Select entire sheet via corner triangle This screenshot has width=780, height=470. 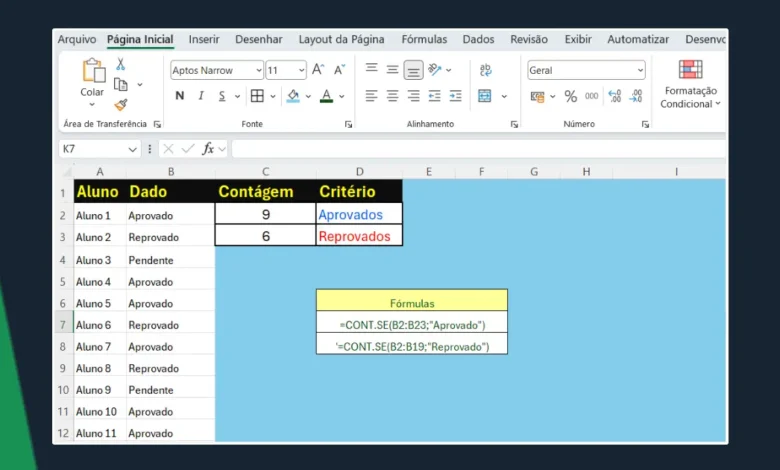[x=66, y=172]
